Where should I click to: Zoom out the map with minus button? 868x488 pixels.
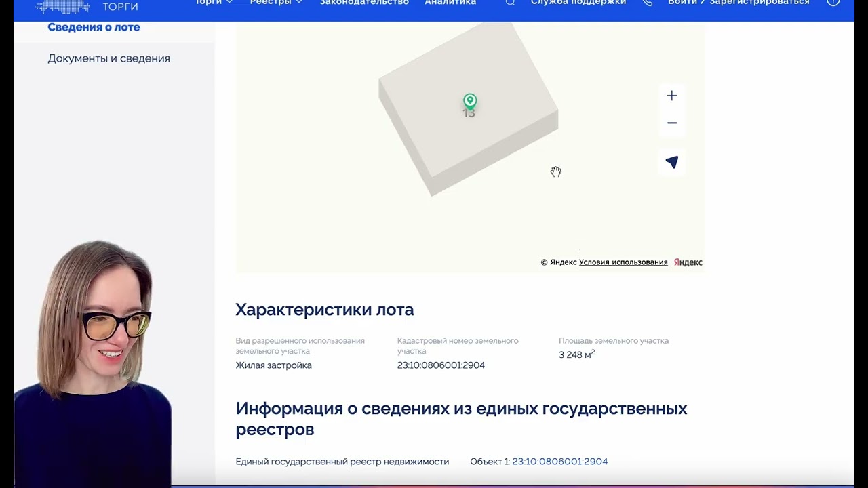(x=671, y=123)
